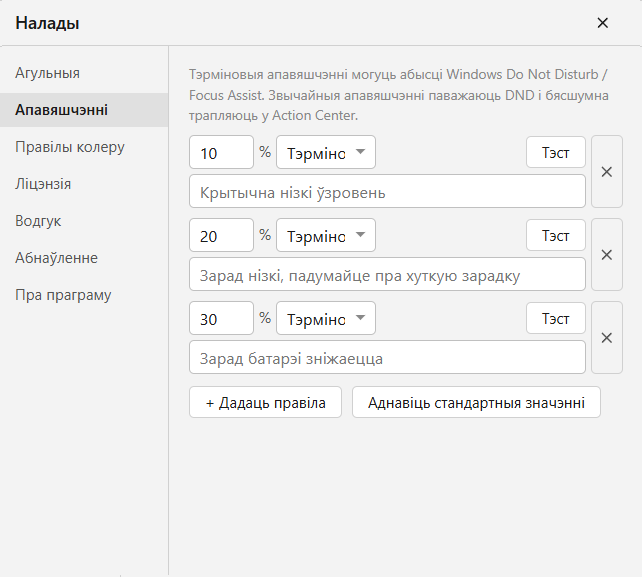
Task: Focus the percentage field showing 30
Action: (x=222, y=318)
